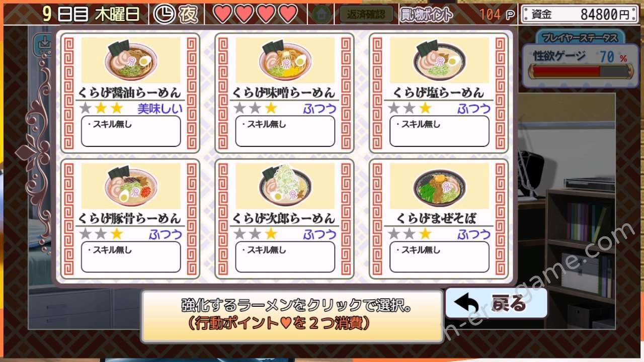This screenshot has height=362, width=644.
Task: Click the 買い物ポイント label
Action: tap(426, 15)
